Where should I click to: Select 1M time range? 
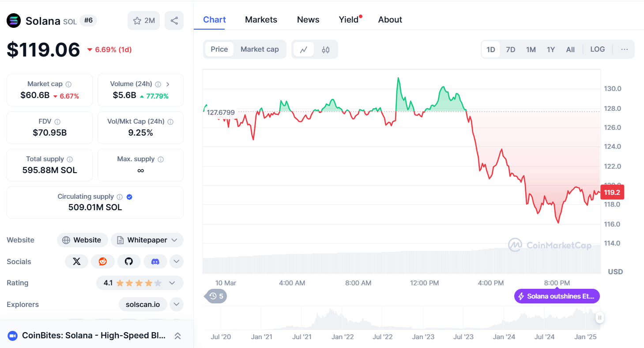click(x=531, y=49)
